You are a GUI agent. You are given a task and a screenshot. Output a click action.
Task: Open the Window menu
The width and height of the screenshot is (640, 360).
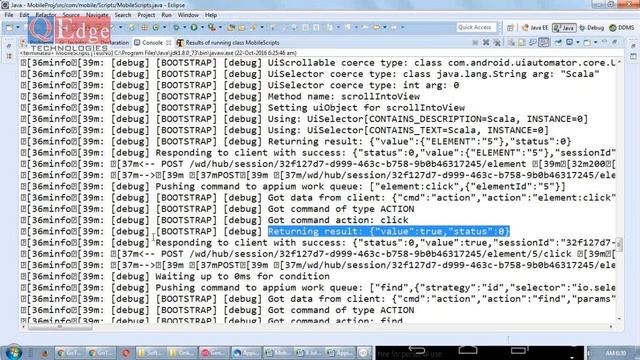click(x=188, y=15)
